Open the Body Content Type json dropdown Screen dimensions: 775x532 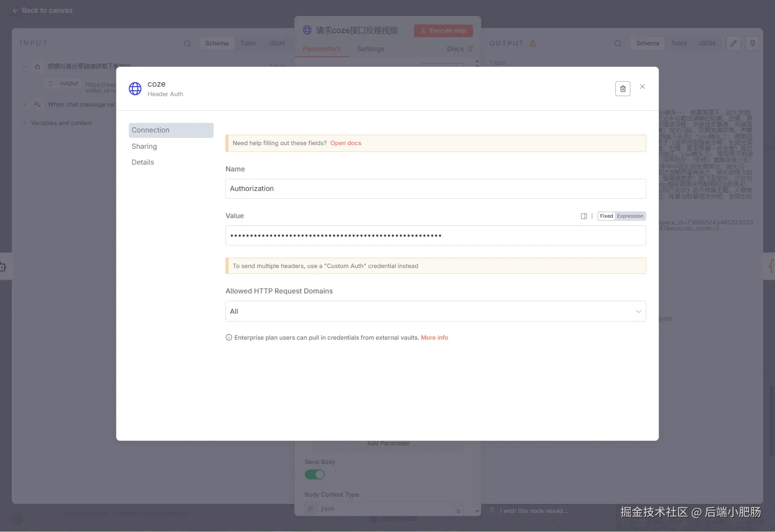click(385, 509)
